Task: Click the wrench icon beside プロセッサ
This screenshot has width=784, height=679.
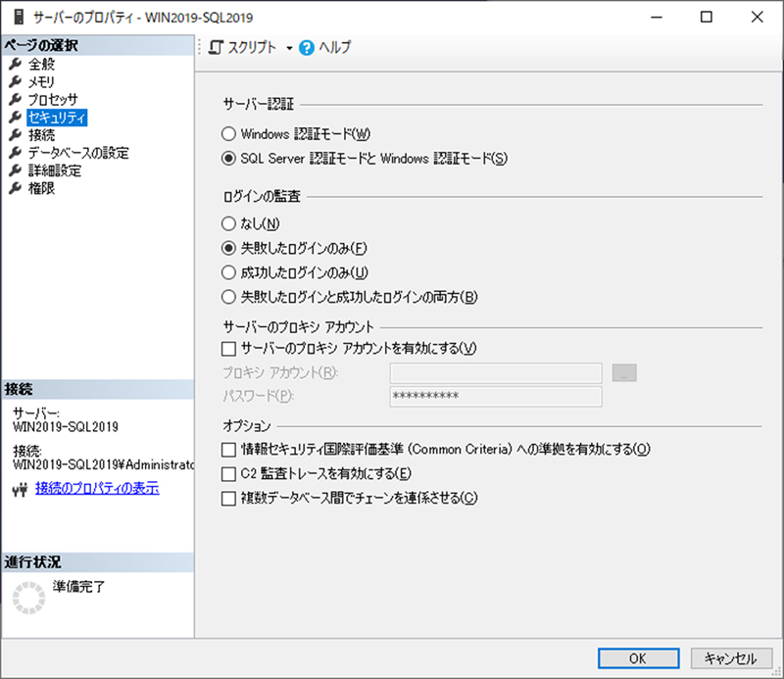Action: 16,100
